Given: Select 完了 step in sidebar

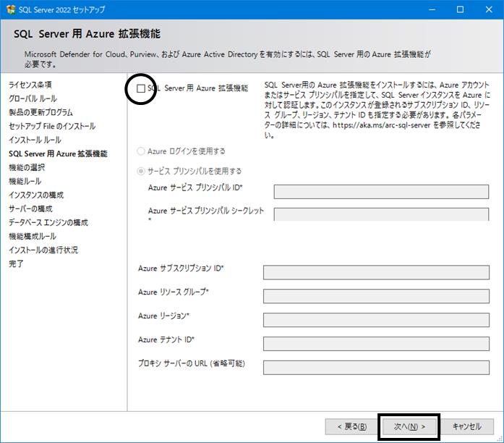Looking at the screenshot, I should coord(16,263).
